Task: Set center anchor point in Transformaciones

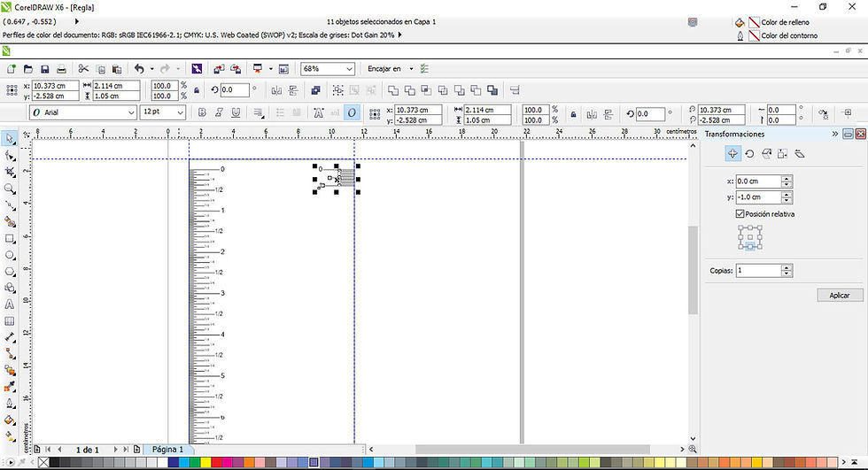Action: tap(750, 237)
